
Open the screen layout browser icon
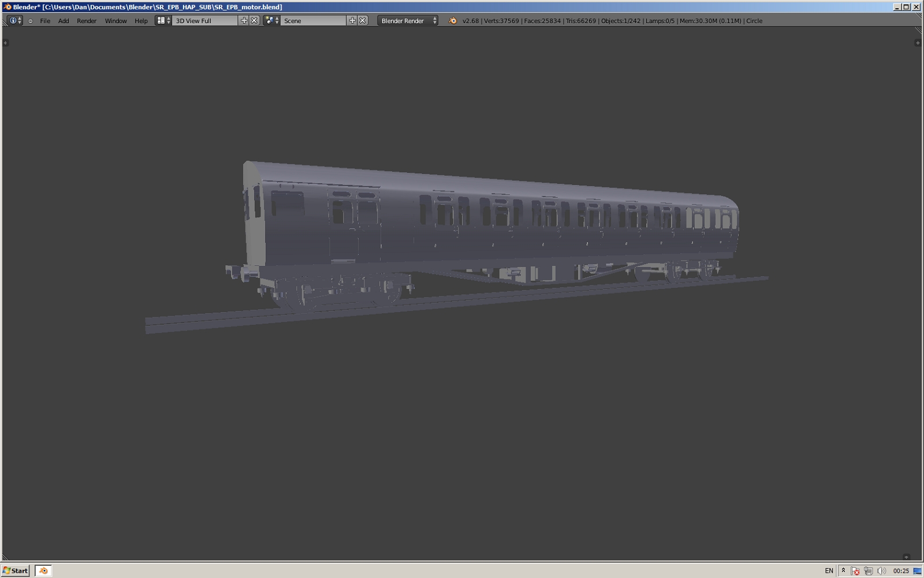(x=163, y=21)
